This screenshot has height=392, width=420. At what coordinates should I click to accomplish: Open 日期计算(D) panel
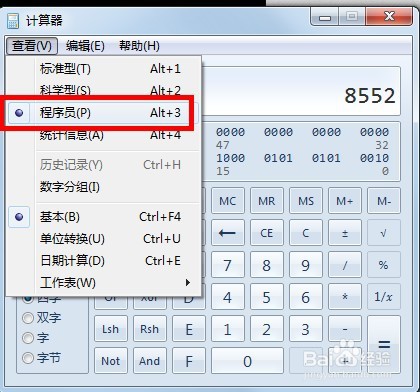(x=104, y=261)
